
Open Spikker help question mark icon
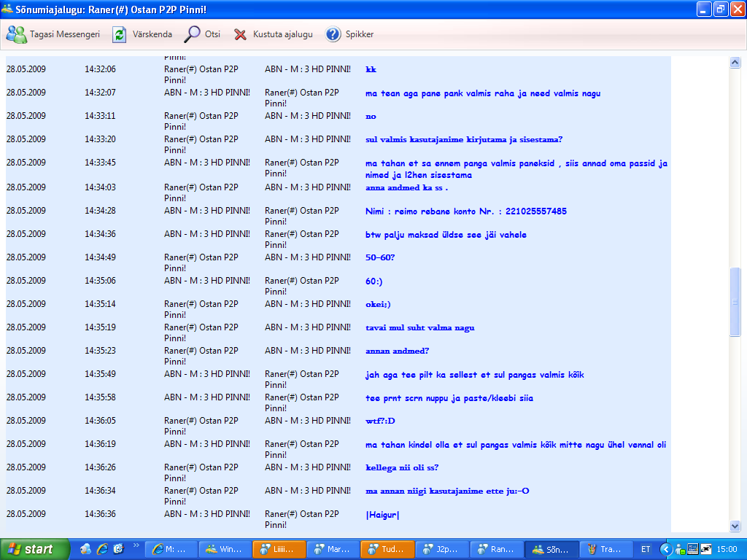pos(333,34)
